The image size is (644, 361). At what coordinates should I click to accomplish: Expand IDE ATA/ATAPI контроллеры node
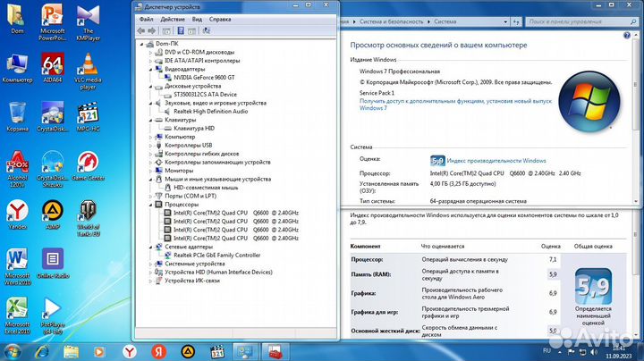[151, 61]
